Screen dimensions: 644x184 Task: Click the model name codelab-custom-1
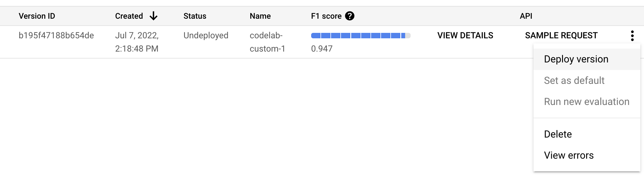click(x=267, y=42)
